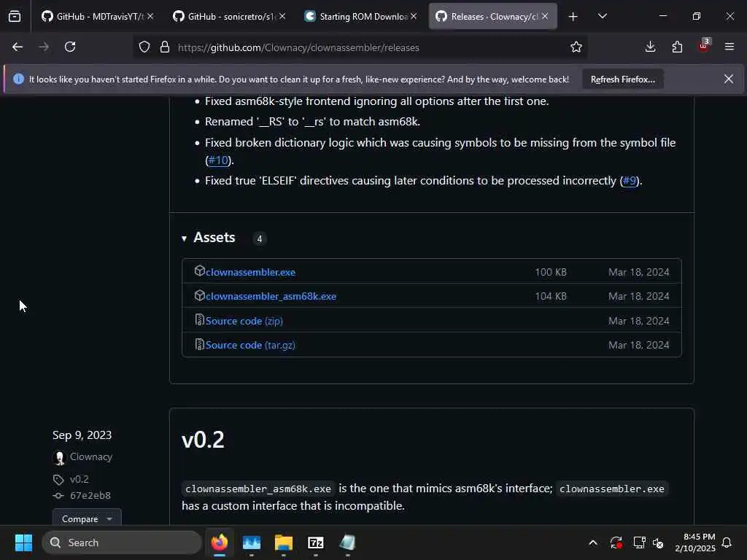The height and width of the screenshot is (560, 747).
Task: Click the muted volume tray icon
Action: click(659, 542)
